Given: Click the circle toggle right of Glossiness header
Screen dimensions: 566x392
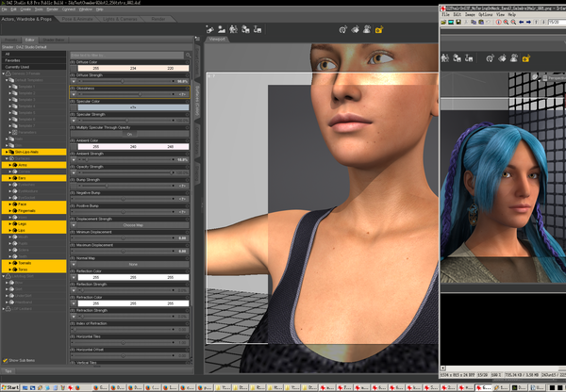Looking at the screenshot, I should click(187, 89).
